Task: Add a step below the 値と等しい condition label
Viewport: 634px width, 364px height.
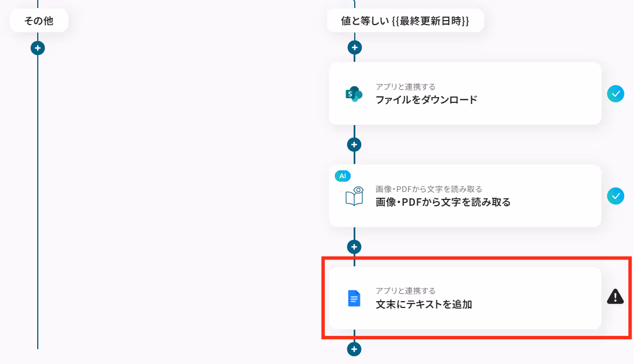Action: point(355,47)
